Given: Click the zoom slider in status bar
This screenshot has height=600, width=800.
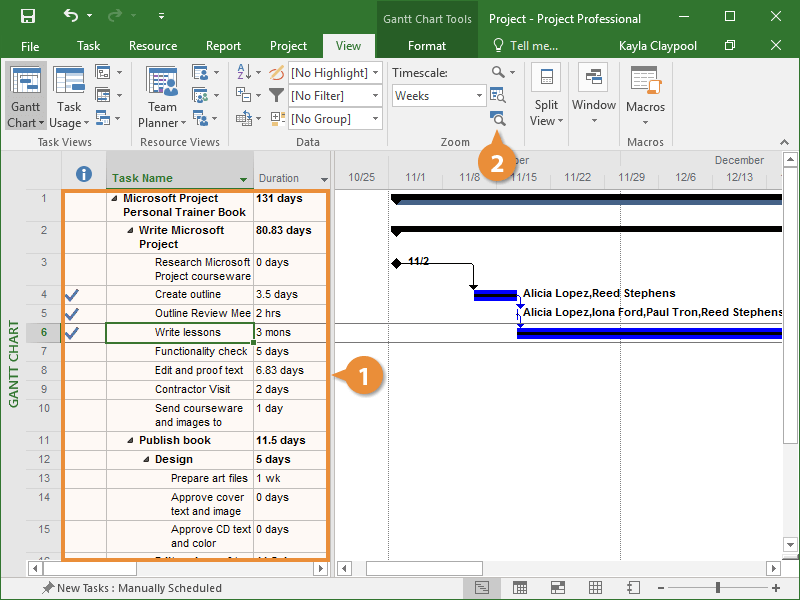Looking at the screenshot, I should 717,588.
